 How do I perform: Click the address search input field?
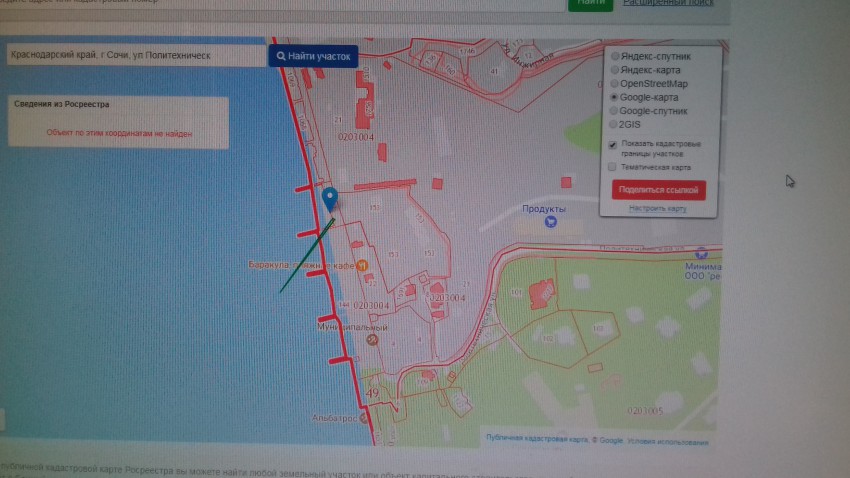135,56
